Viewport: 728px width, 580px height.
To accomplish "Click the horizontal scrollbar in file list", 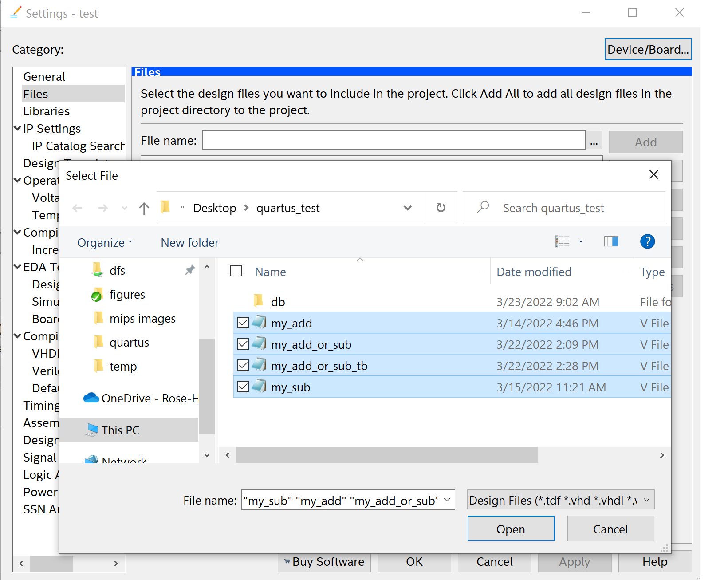I will [x=386, y=455].
